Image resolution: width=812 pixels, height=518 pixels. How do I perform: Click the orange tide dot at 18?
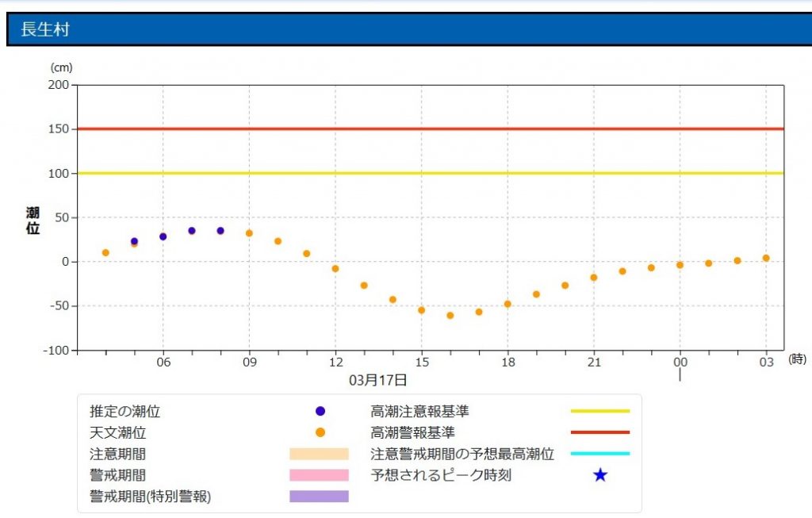[507, 304]
